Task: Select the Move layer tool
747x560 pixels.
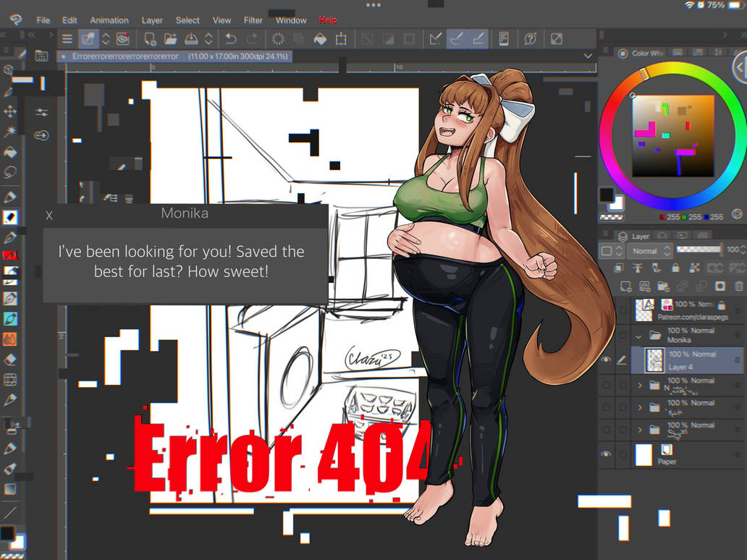Action: 10,111
